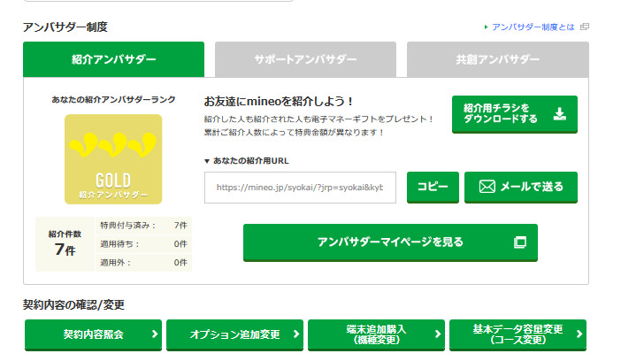Switch to the 紹介アンバサダー tab
This screenshot has height=361, width=644.
113,59
